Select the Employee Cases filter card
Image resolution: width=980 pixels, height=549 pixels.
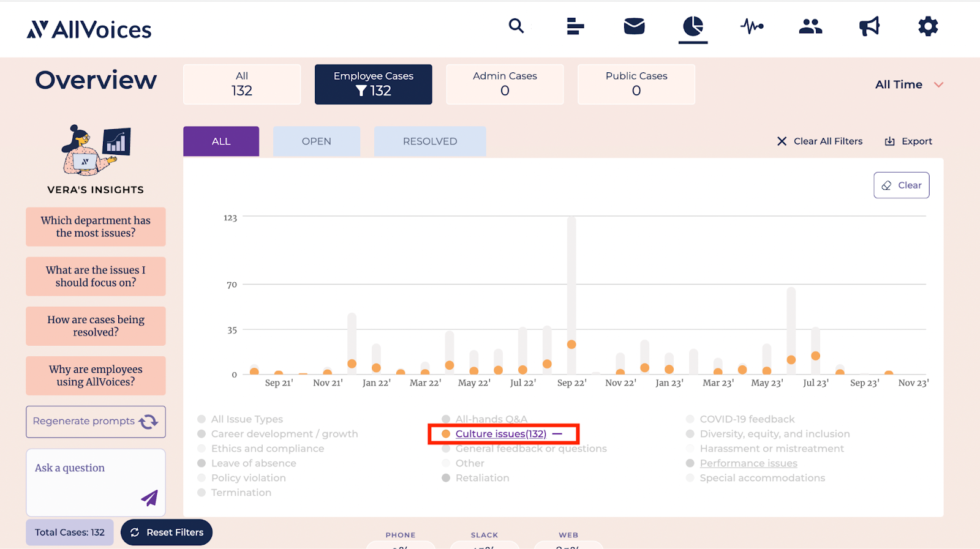(x=373, y=84)
